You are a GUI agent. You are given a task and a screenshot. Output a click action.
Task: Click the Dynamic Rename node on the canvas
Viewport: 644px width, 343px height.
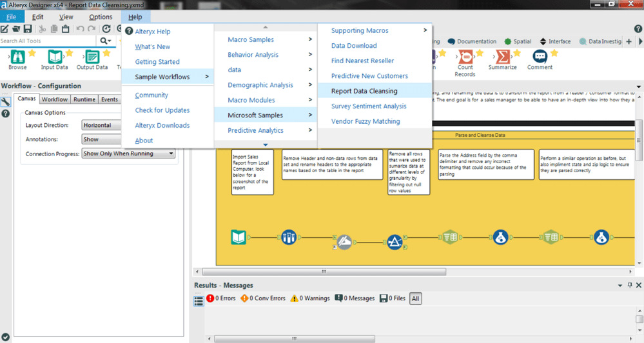(344, 242)
